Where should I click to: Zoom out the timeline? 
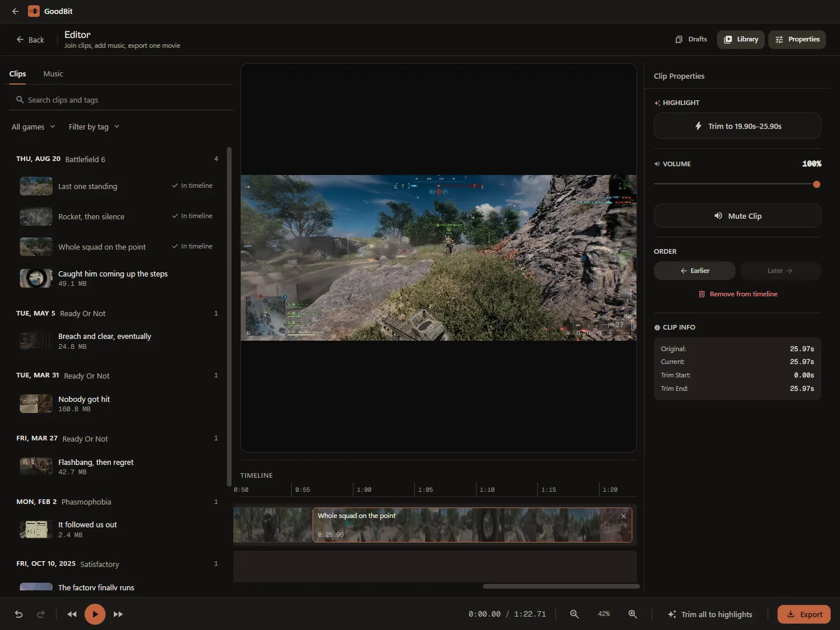[575, 614]
